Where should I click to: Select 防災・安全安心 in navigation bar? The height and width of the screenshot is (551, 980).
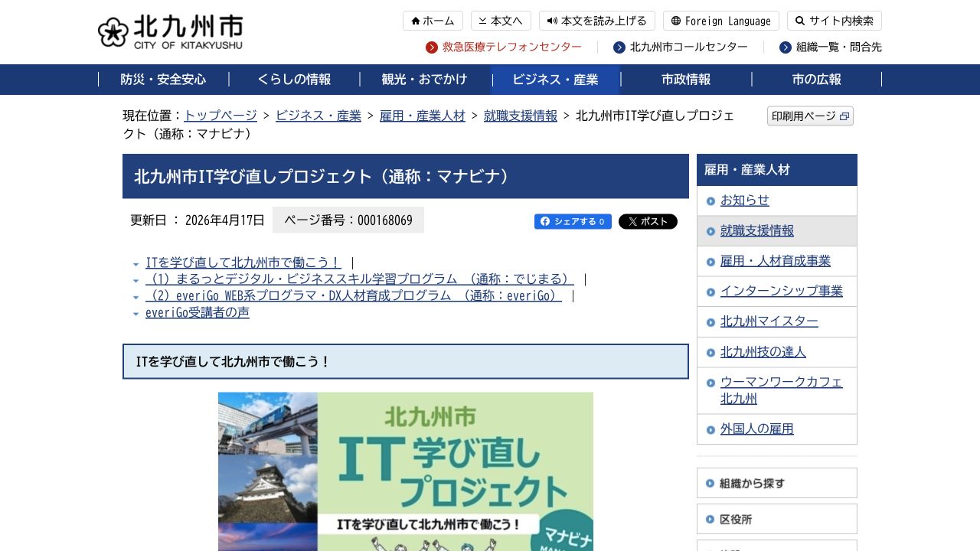[x=163, y=80]
